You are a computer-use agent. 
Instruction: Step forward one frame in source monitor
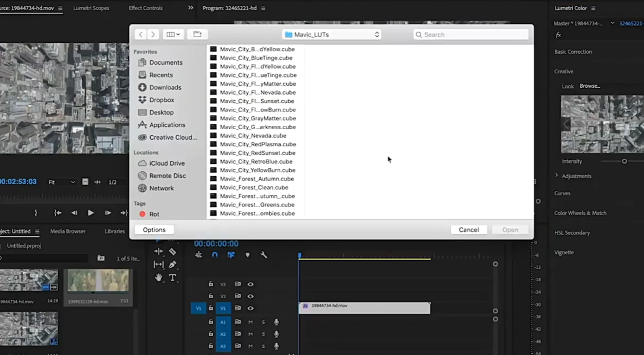pos(107,213)
